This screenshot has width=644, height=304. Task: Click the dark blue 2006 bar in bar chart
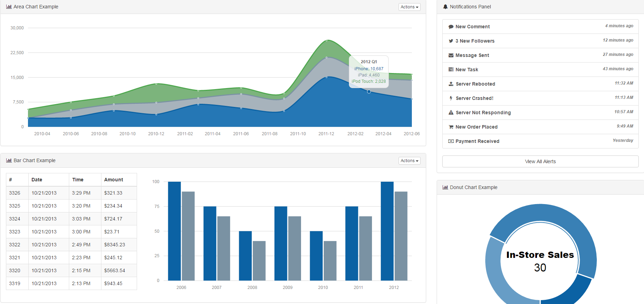[x=174, y=231]
